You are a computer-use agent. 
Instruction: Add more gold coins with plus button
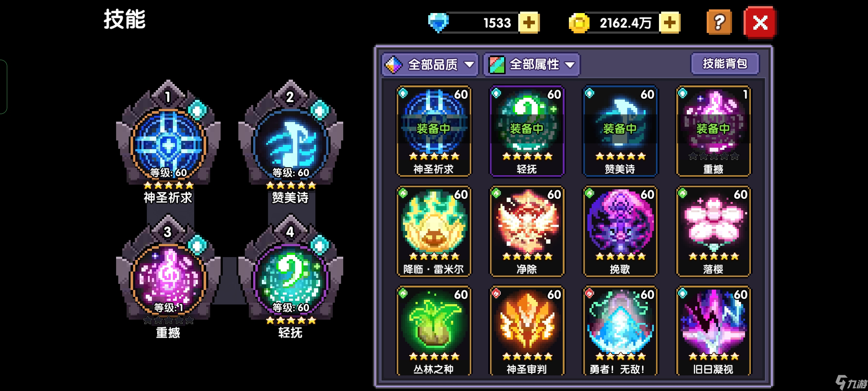[669, 23]
